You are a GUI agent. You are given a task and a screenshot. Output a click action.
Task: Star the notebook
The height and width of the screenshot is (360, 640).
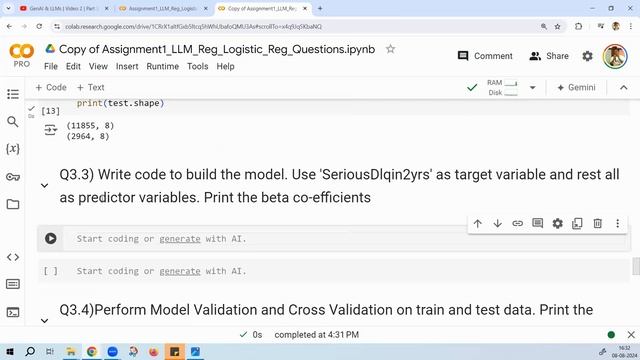tap(391, 49)
